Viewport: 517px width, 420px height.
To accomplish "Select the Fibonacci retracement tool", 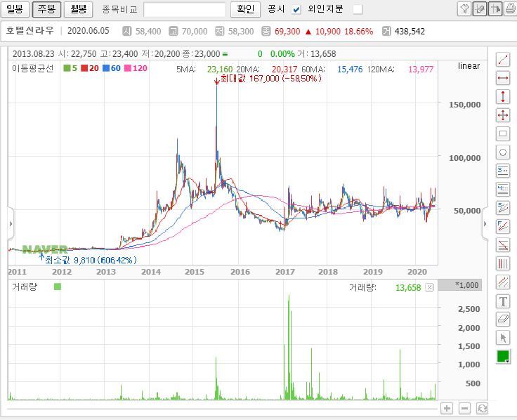I will point(503,245).
